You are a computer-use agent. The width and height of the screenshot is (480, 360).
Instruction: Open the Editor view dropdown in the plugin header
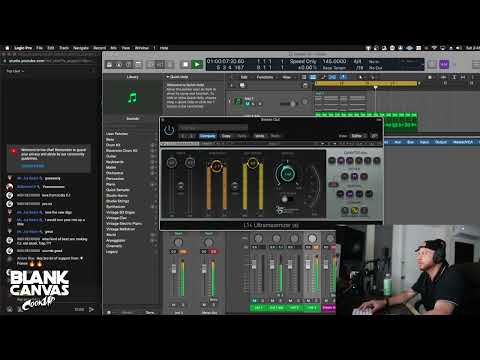click(x=358, y=136)
